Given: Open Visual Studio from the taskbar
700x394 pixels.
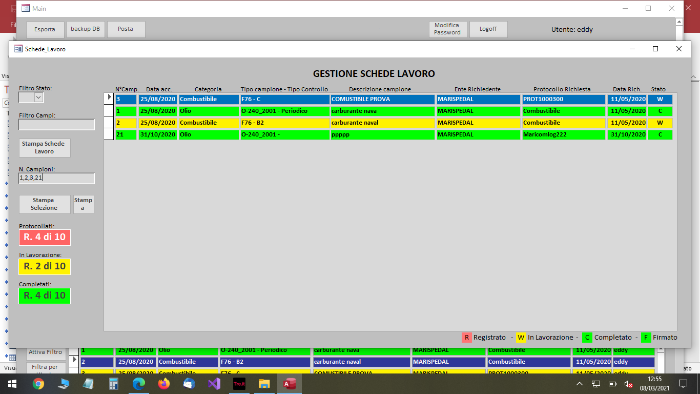Looking at the screenshot, I should point(214,384).
